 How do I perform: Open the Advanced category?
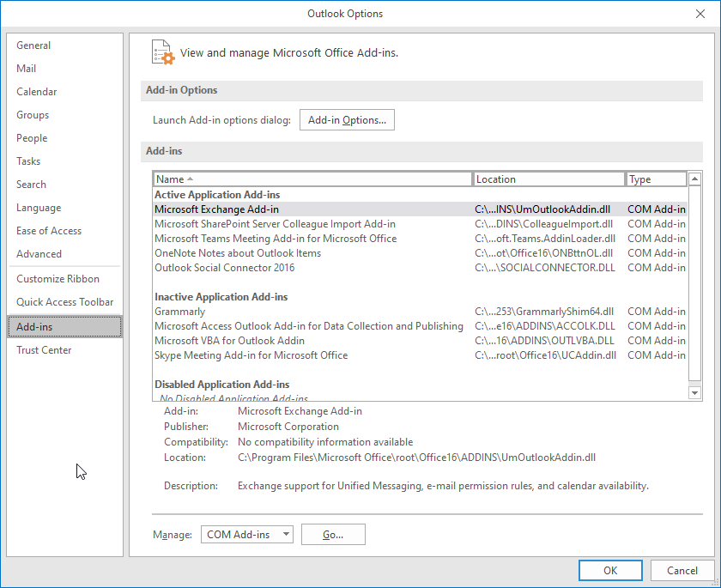point(65,254)
